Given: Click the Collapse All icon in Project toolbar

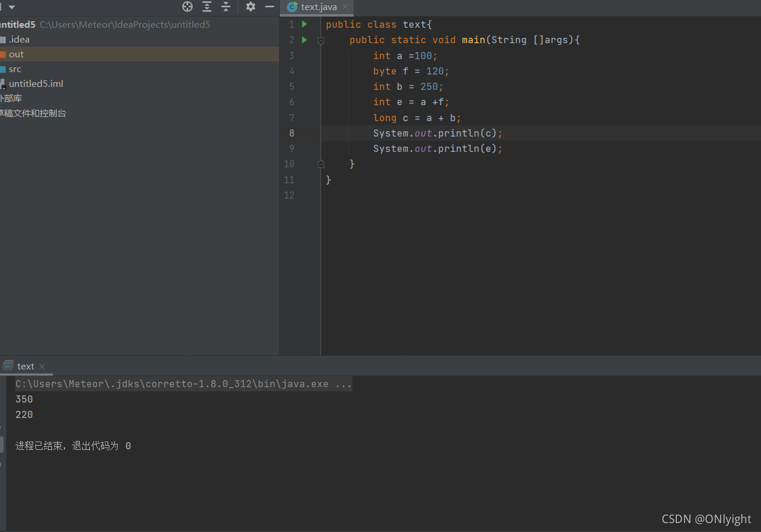Looking at the screenshot, I should [x=225, y=7].
